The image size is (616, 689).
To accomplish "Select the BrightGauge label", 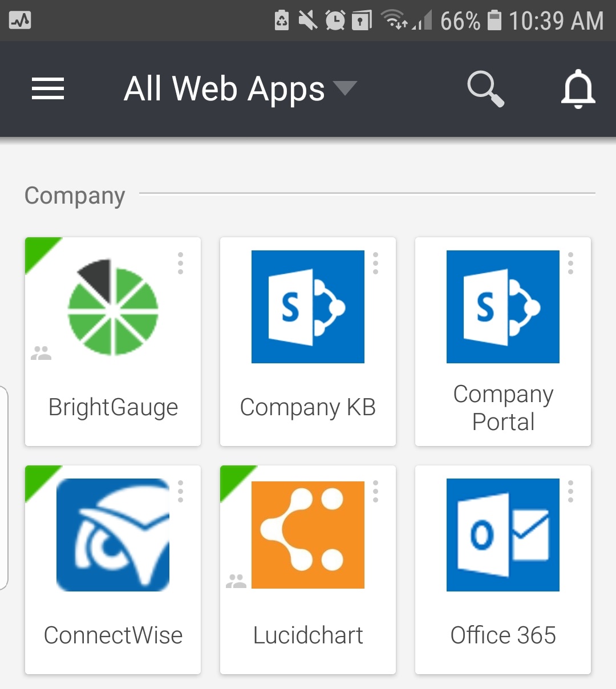I will pyautogui.click(x=113, y=408).
